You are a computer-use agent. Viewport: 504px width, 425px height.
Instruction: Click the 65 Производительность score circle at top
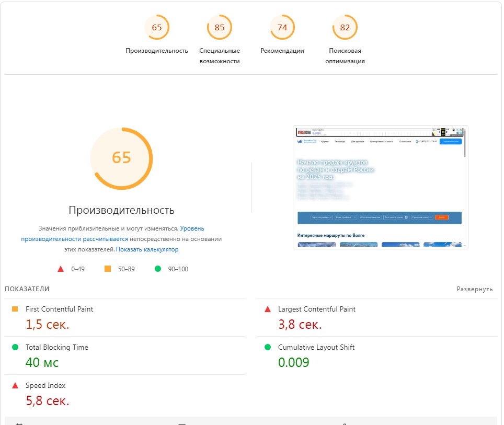click(156, 27)
